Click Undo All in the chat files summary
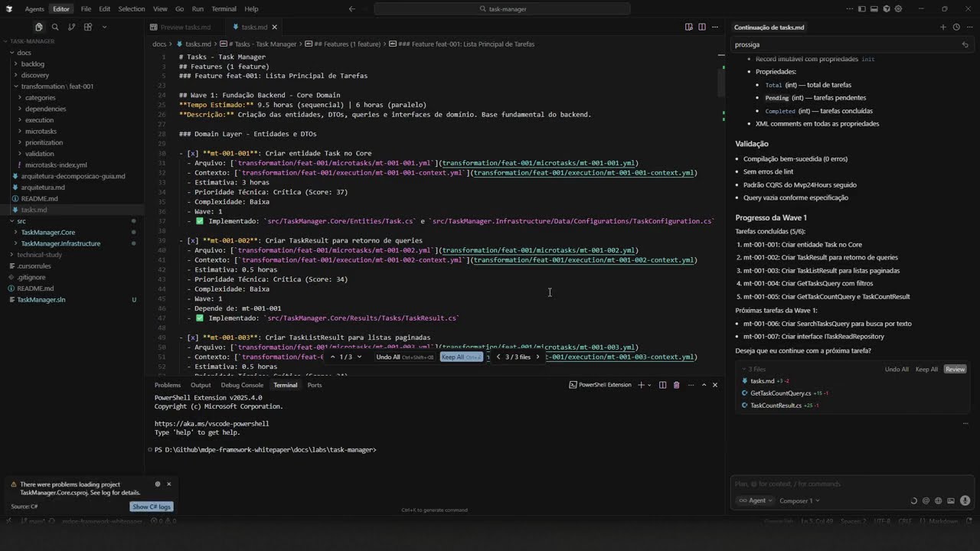 pos(897,369)
